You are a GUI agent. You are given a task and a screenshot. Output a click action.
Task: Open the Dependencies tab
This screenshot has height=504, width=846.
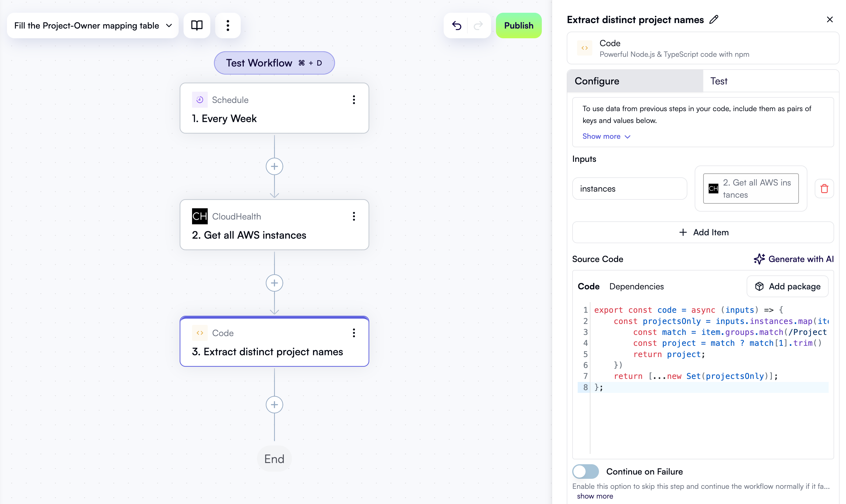[636, 286]
